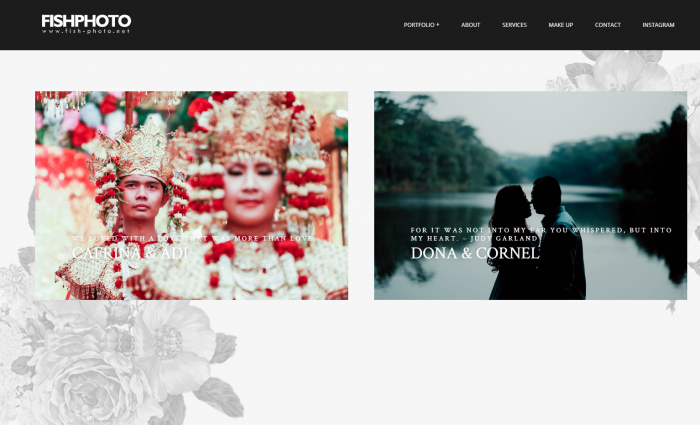Visit the Instagram link in navigation

click(658, 25)
